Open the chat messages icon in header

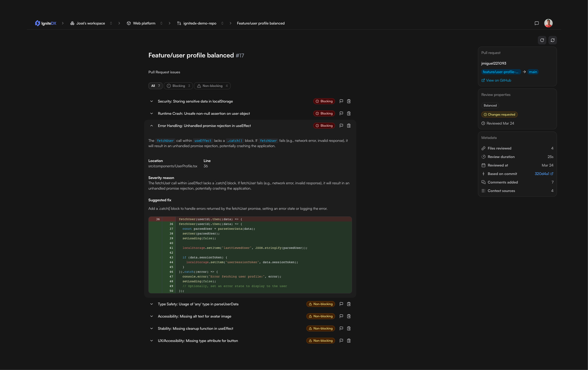coord(537,23)
